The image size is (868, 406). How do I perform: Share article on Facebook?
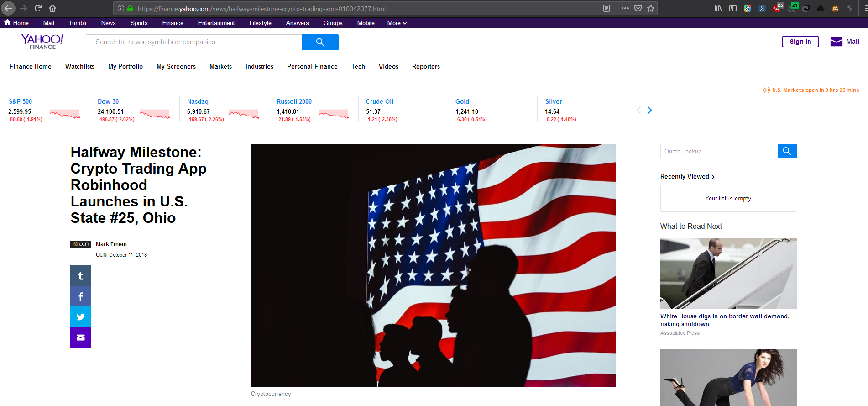(x=80, y=296)
